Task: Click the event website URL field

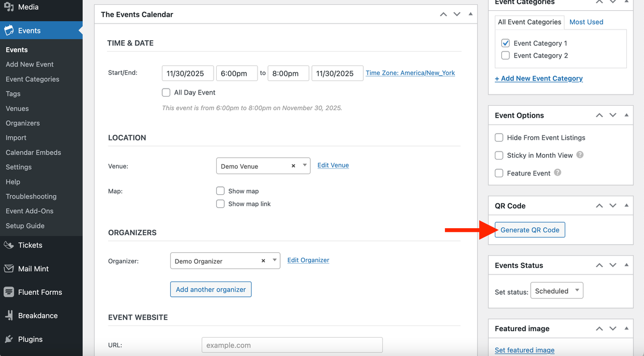Action: click(291, 345)
